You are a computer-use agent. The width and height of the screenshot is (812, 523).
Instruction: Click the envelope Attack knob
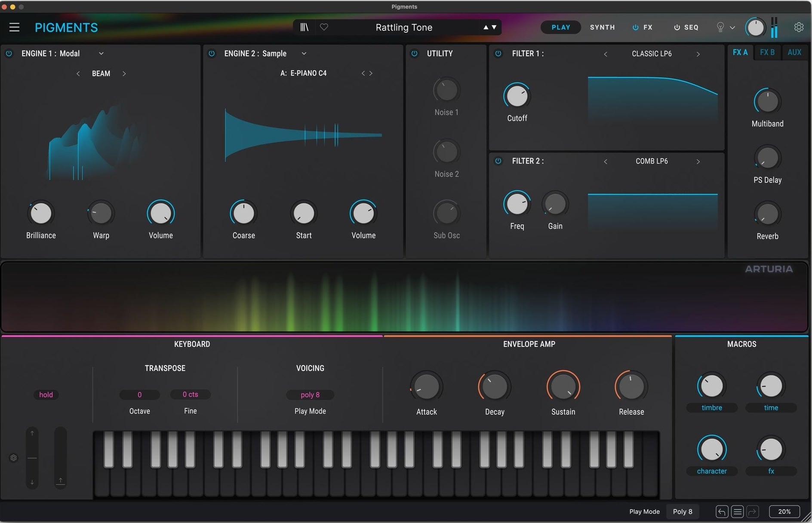pyautogui.click(x=426, y=386)
